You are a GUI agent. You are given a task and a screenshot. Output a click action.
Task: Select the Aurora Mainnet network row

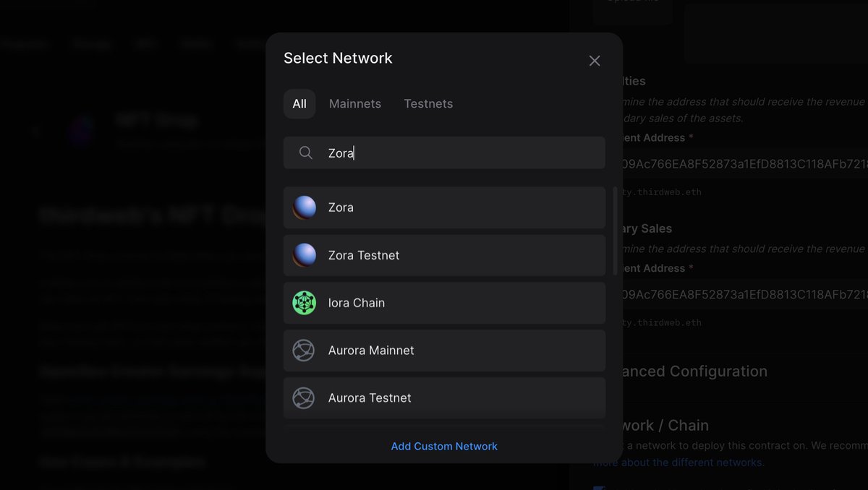[444, 351]
